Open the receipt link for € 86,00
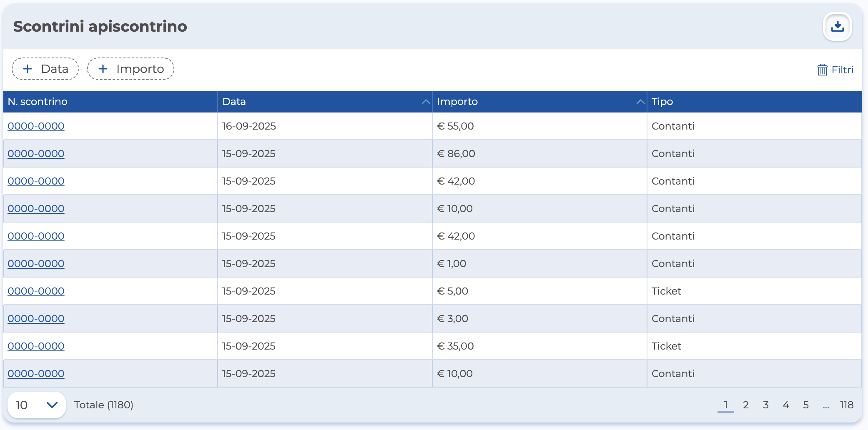The height and width of the screenshot is (430, 868). point(36,154)
